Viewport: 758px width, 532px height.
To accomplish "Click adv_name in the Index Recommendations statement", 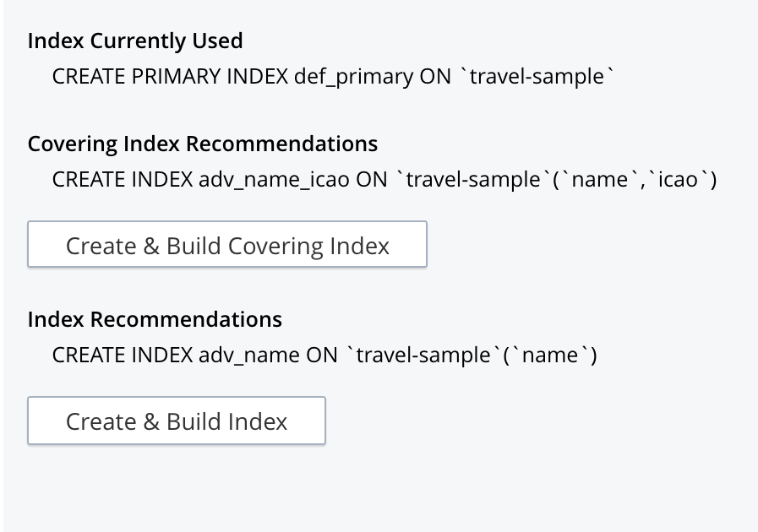I will (x=248, y=355).
